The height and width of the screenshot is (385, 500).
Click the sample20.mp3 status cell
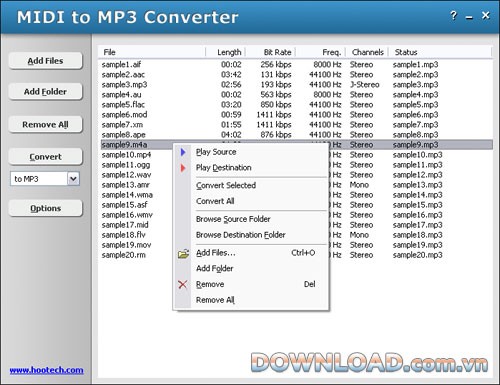(417, 255)
